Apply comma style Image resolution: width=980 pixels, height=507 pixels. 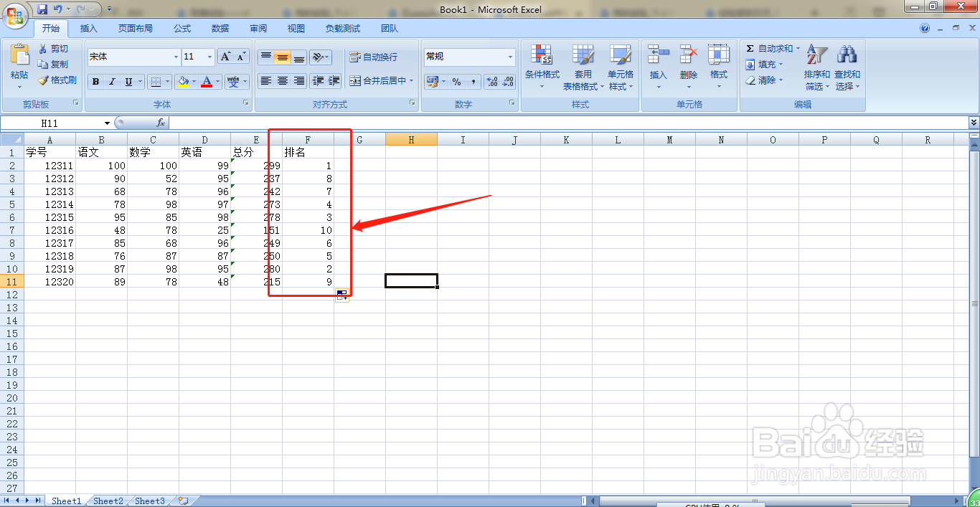coord(473,82)
